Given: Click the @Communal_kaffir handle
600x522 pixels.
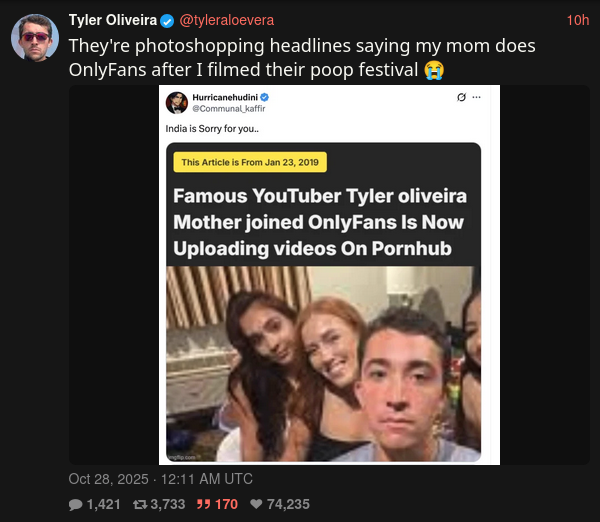Looking at the screenshot, I should click(x=228, y=109).
